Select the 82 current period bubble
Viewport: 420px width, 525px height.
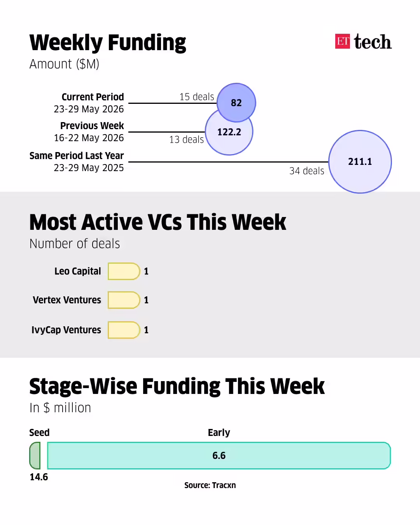point(236,103)
